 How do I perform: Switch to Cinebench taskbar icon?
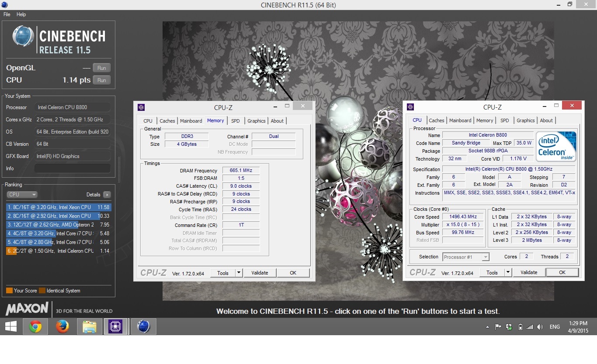click(x=143, y=326)
